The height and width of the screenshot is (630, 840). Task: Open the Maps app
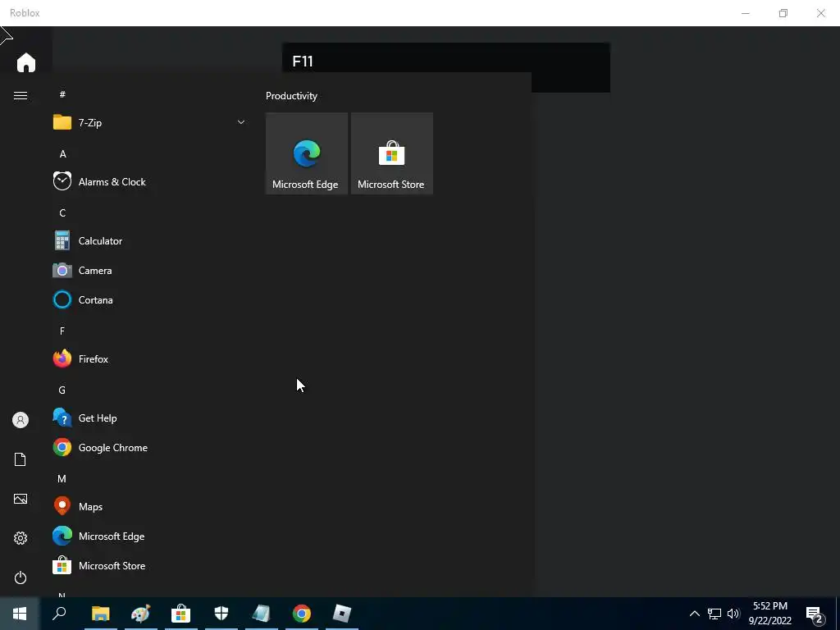click(149, 506)
